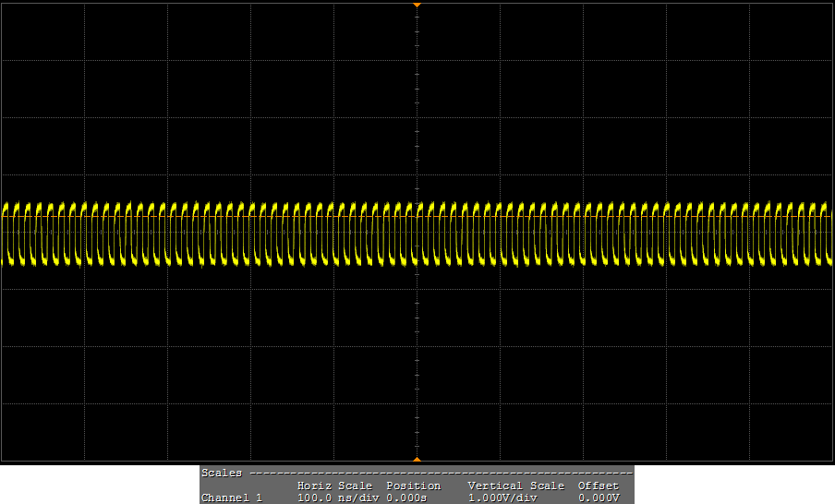Select the orange trigger level line
835x504 pixels.
click(277, 218)
